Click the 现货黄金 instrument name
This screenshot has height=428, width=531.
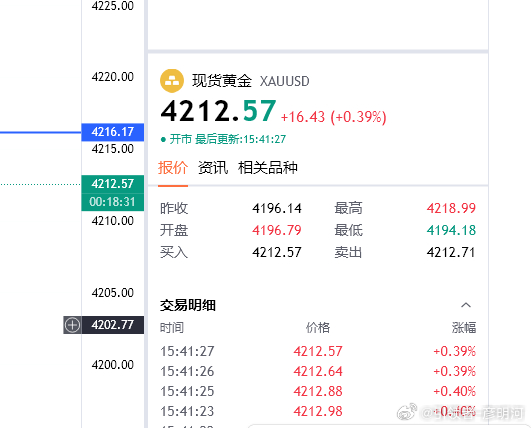[222, 81]
